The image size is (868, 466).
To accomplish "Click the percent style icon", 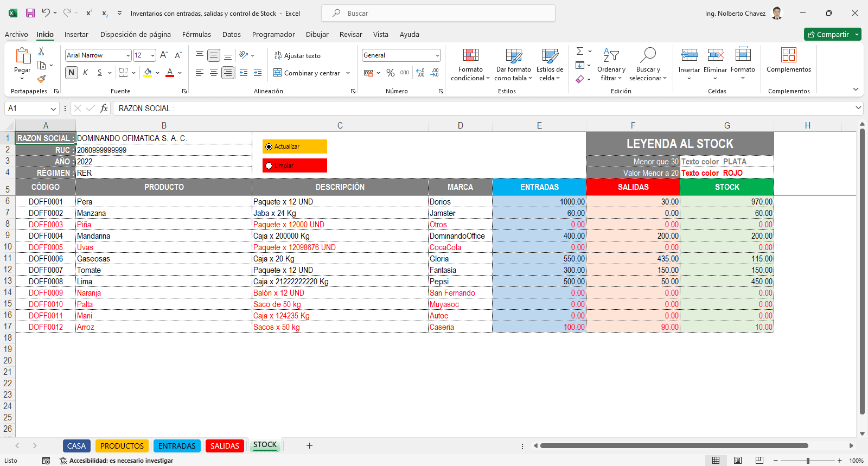I will point(390,73).
